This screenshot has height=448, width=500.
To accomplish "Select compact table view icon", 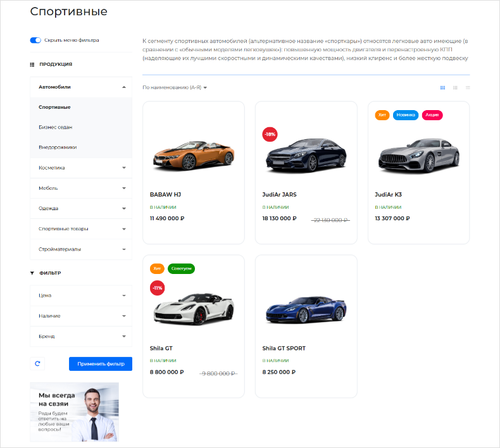I will pyautogui.click(x=468, y=87).
